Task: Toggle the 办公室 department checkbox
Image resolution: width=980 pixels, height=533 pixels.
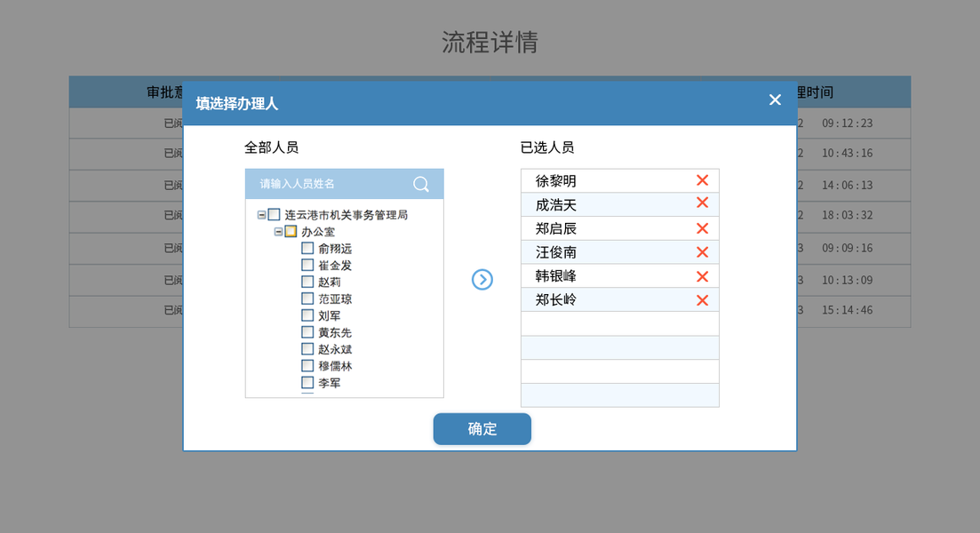Action: [291, 232]
